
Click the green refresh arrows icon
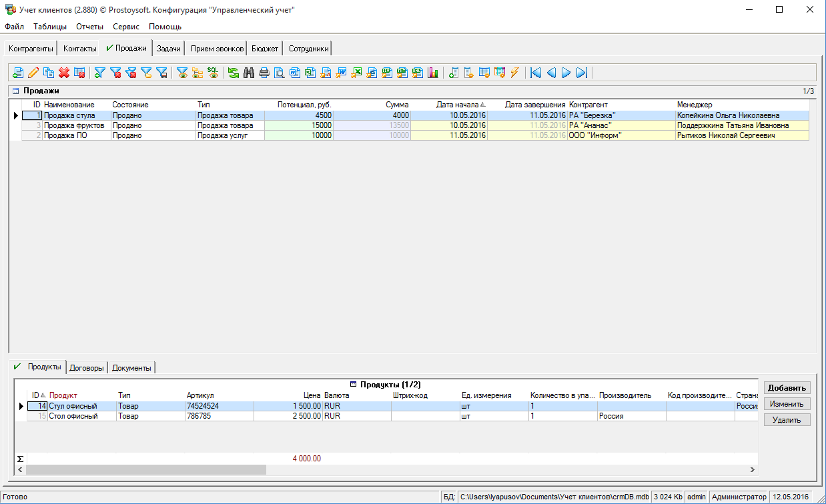coord(234,73)
